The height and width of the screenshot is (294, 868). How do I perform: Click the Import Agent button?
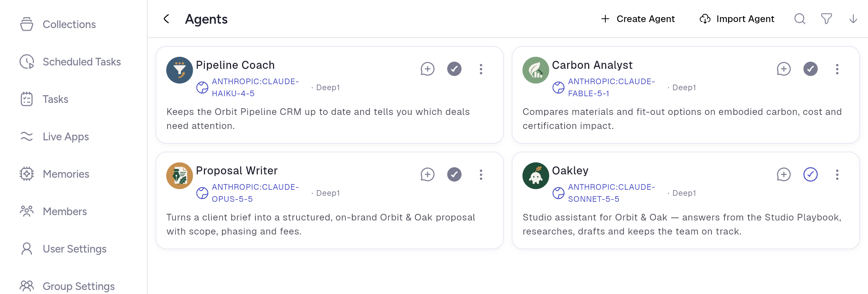[x=736, y=19]
